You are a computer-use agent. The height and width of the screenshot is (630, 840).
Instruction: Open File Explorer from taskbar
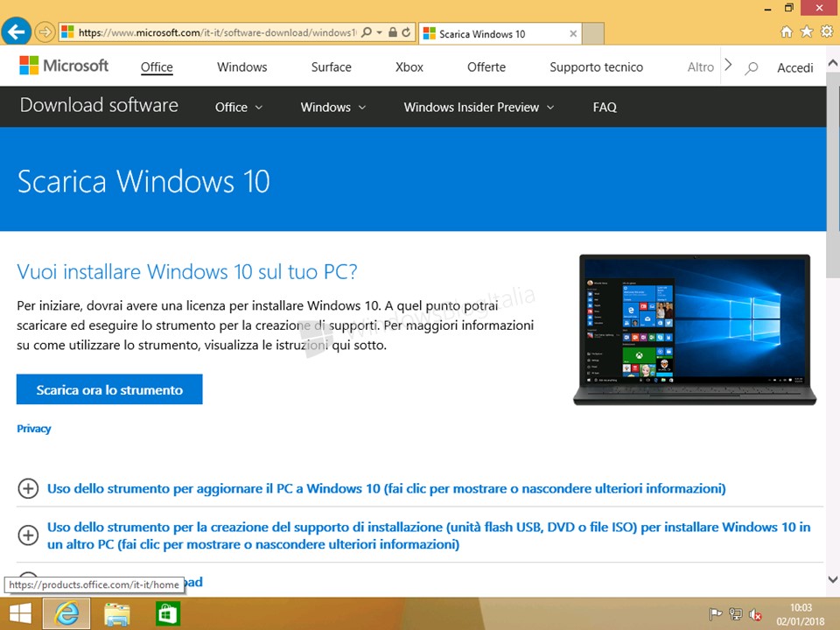[x=116, y=614]
